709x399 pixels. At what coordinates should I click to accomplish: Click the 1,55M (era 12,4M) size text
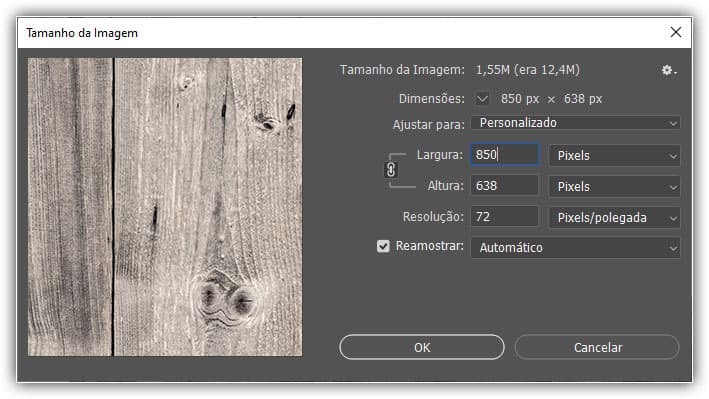(527, 70)
